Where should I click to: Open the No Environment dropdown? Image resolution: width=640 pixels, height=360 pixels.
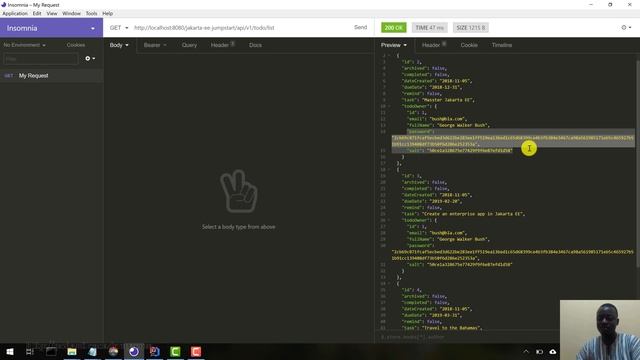click(x=24, y=45)
